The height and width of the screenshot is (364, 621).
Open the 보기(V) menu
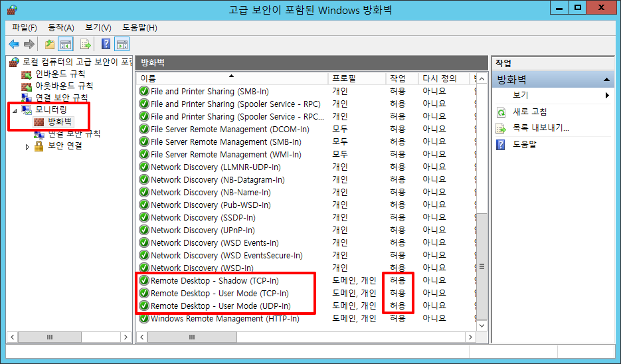click(x=98, y=28)
